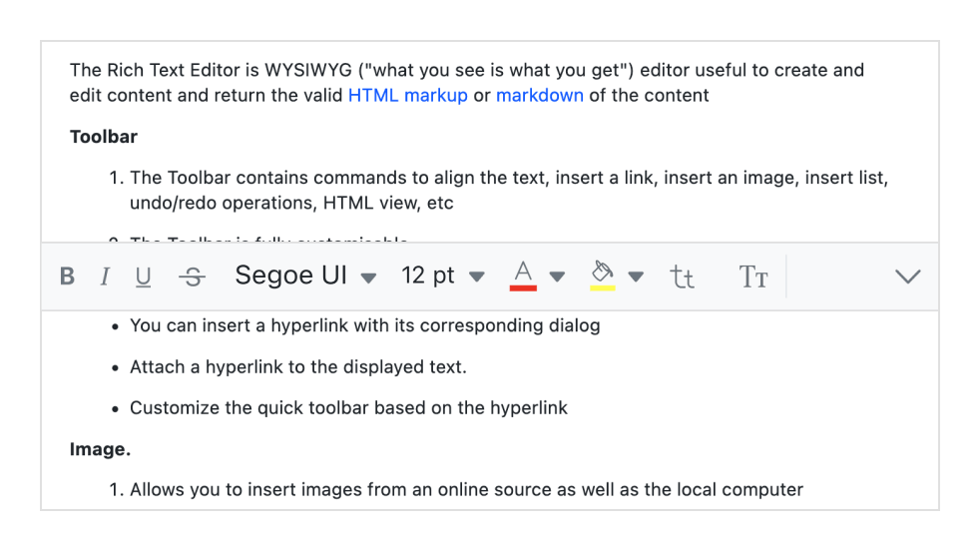Click the "Customize the quick toolbar" bullet line
This screenshot has height=551, width=980.
[x=348, y=408]
